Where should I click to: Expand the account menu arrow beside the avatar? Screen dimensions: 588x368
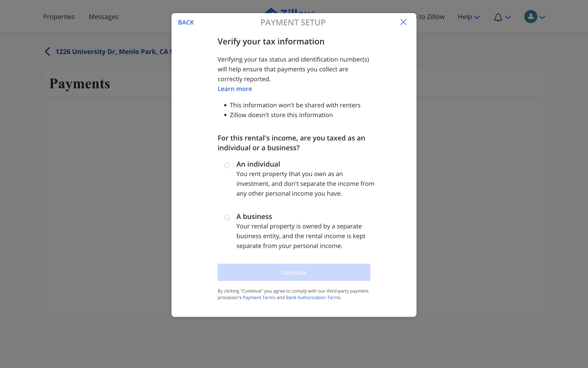point(542,17)
